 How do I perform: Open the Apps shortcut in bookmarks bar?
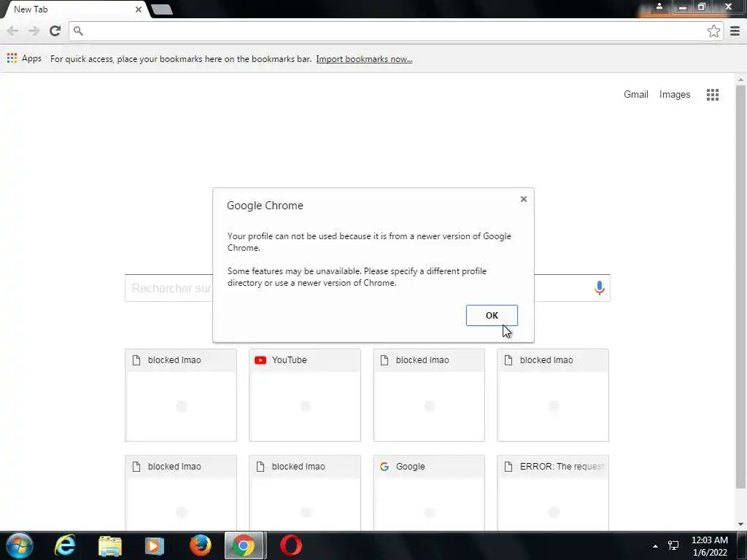24,58
